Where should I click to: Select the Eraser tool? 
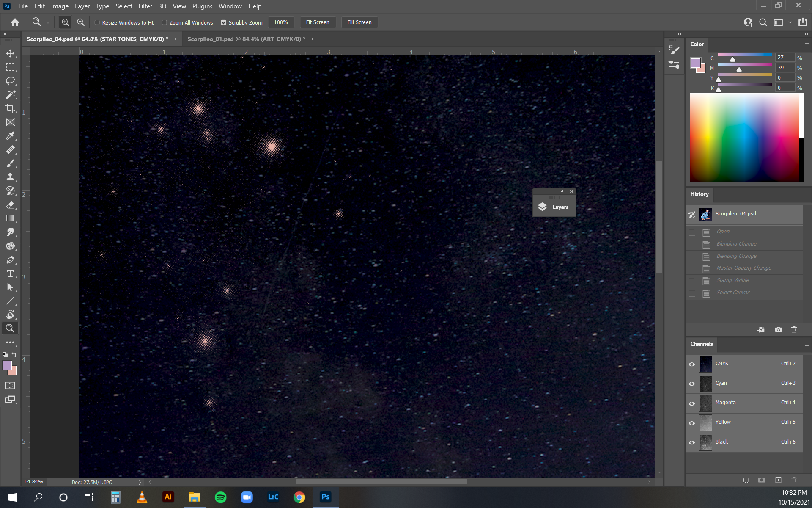[x=10, y=205]
